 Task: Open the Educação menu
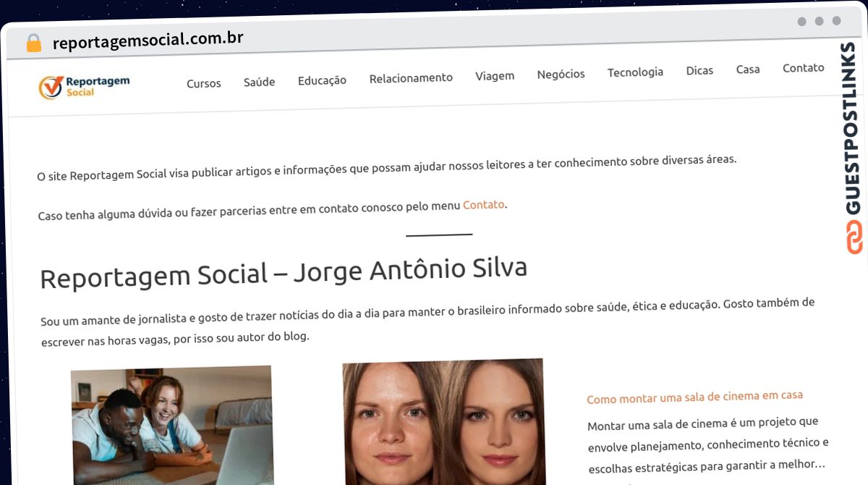[322, 80]
